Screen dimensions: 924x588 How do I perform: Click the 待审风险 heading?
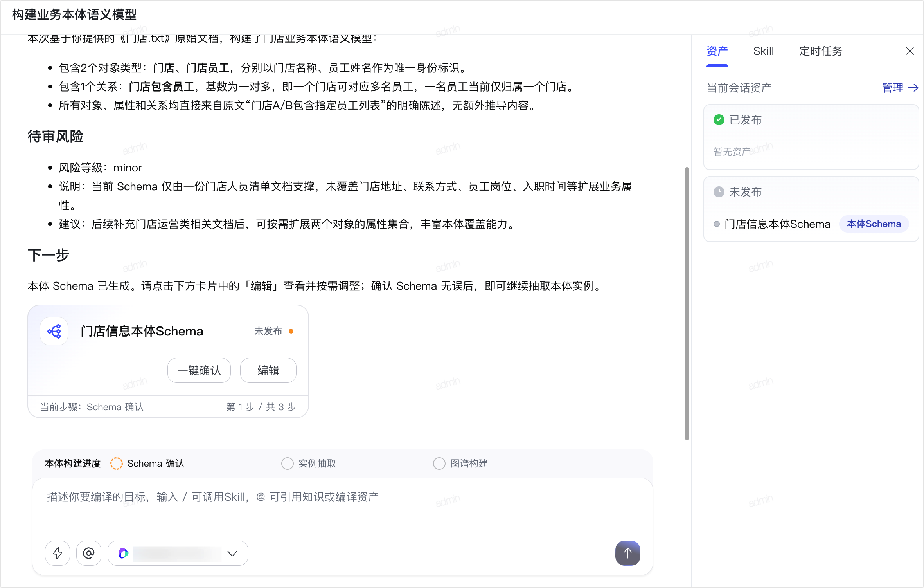click(56, 137)
